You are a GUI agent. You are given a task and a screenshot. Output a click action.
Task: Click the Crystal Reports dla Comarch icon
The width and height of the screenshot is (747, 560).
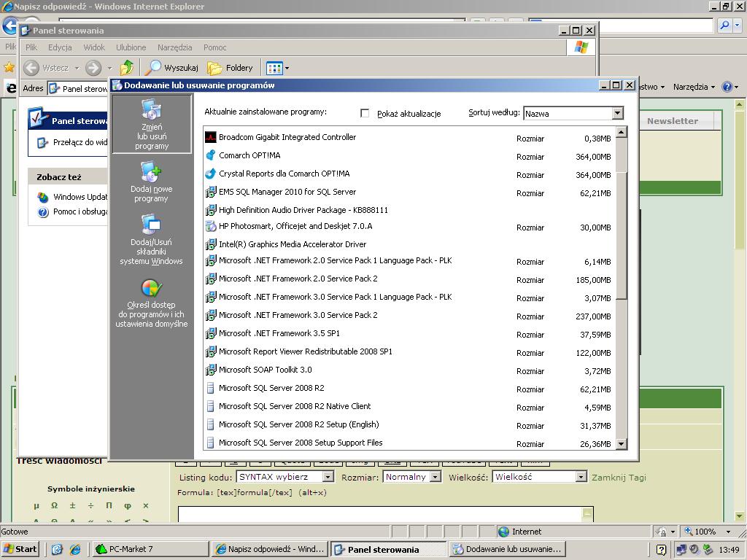point(211,174)
